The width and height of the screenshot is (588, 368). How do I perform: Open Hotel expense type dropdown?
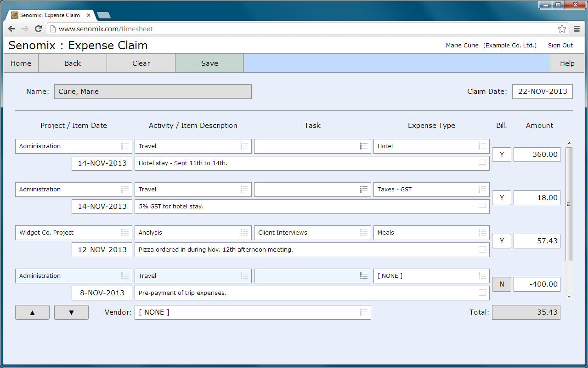pos(431,146)
